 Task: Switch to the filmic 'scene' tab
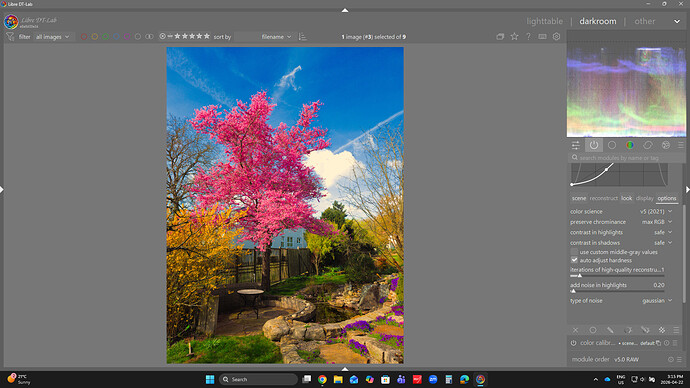click(x=579, y=198)
